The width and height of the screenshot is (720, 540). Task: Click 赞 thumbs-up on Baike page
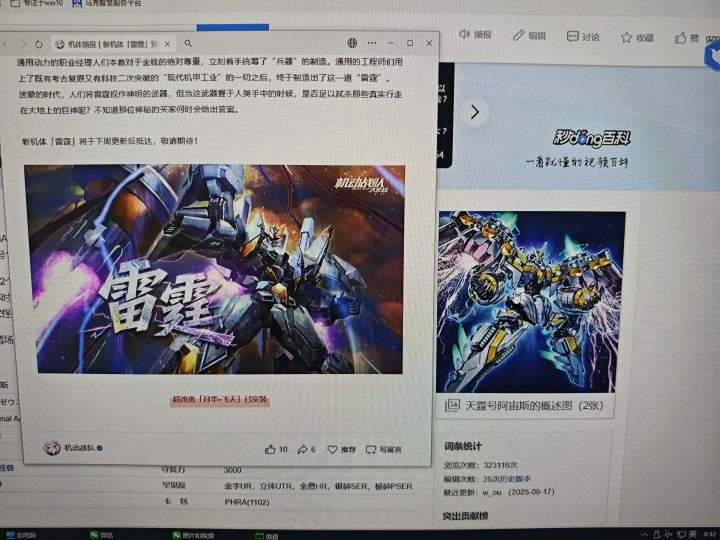tap(687, 38)
